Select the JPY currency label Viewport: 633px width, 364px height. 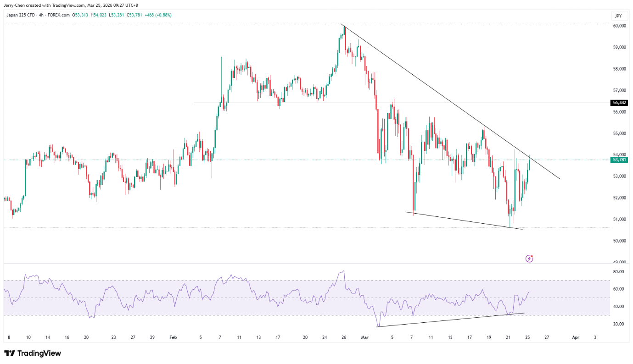click(x=618, y=16)
